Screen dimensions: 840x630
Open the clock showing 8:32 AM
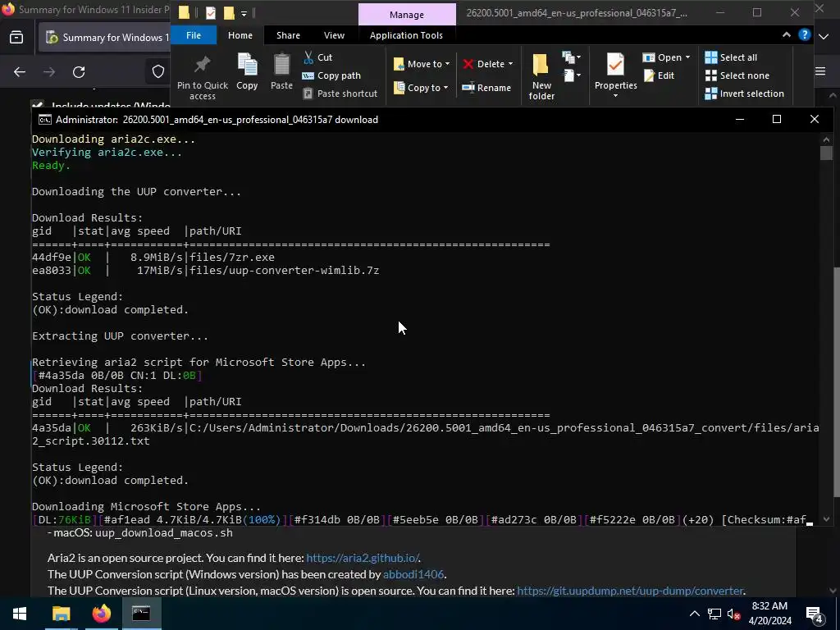coord(769,614)
